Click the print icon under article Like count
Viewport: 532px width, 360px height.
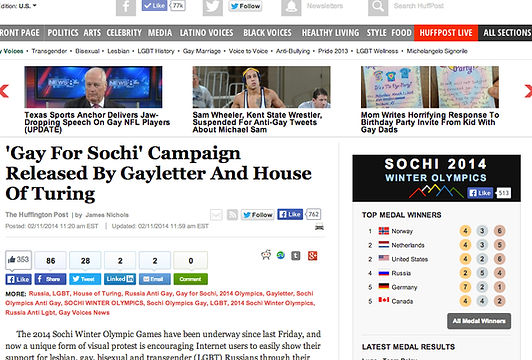(x=319, y=227)
